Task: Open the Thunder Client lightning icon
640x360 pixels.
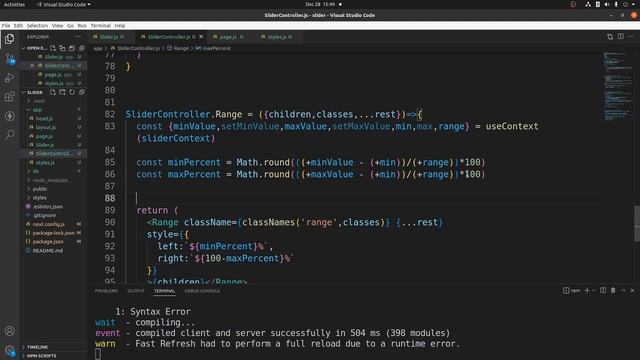Action: (9, 116)
